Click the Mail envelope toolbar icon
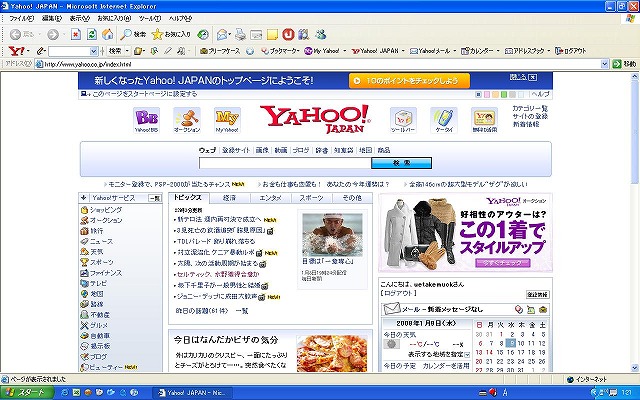 (222, 34)
